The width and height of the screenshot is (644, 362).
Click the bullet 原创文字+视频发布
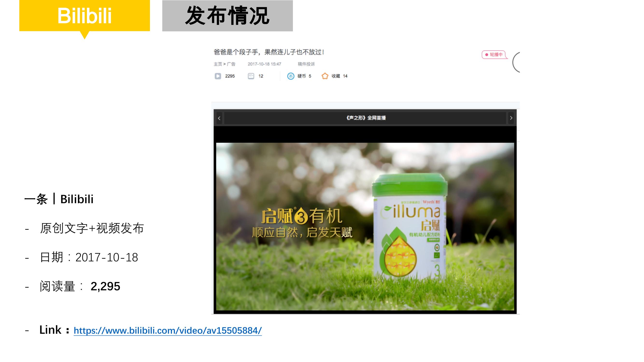pyautogui.click(x=92, y=228)
